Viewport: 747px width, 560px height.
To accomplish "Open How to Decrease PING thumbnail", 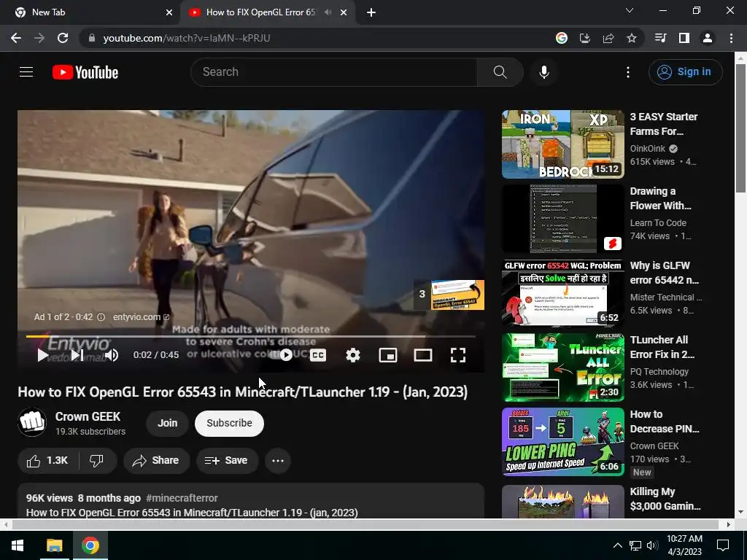I will [562, 441].
